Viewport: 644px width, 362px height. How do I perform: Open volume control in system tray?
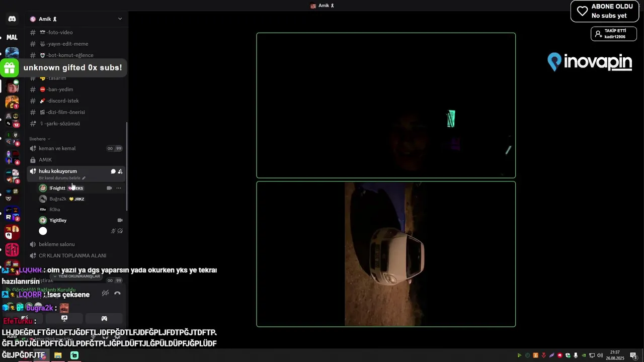(x=600, y=355)
